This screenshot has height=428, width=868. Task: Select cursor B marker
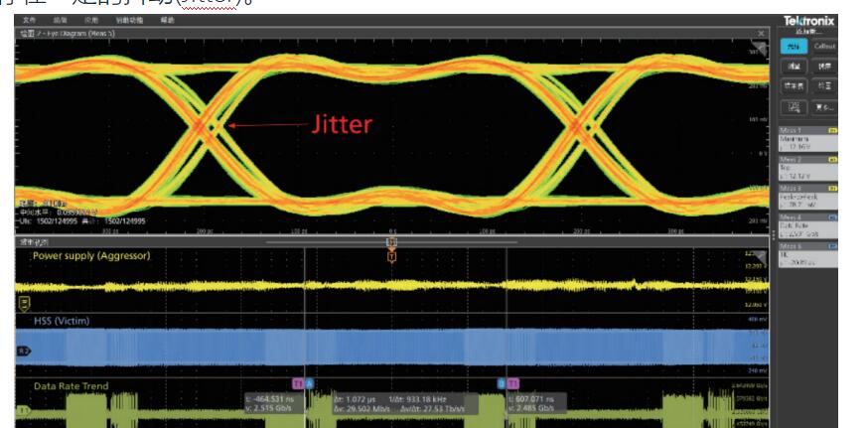[501, 383]
